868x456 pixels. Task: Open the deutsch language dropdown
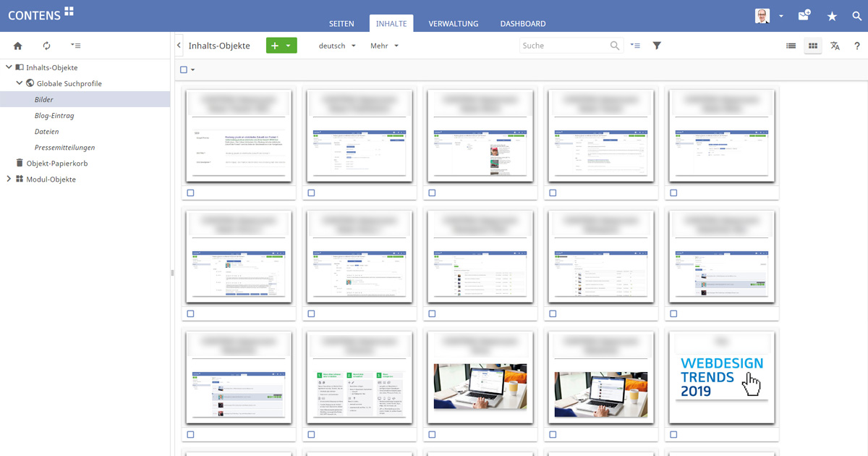(x=337, y=46)
